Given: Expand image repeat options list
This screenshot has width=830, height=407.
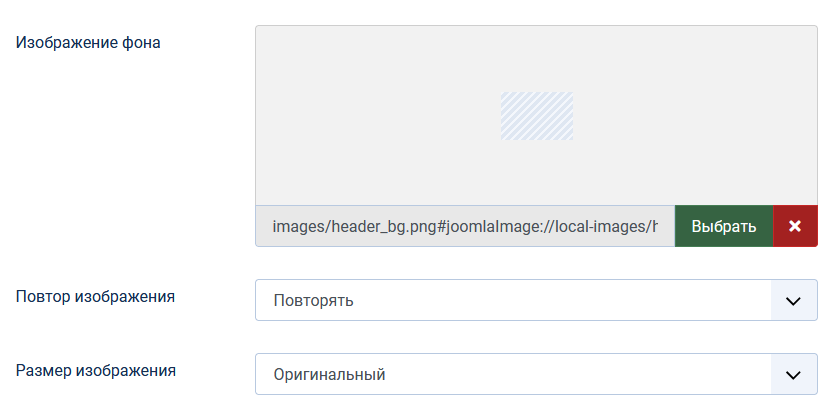Looking at the screenshot, I should [x=794, y=300].
